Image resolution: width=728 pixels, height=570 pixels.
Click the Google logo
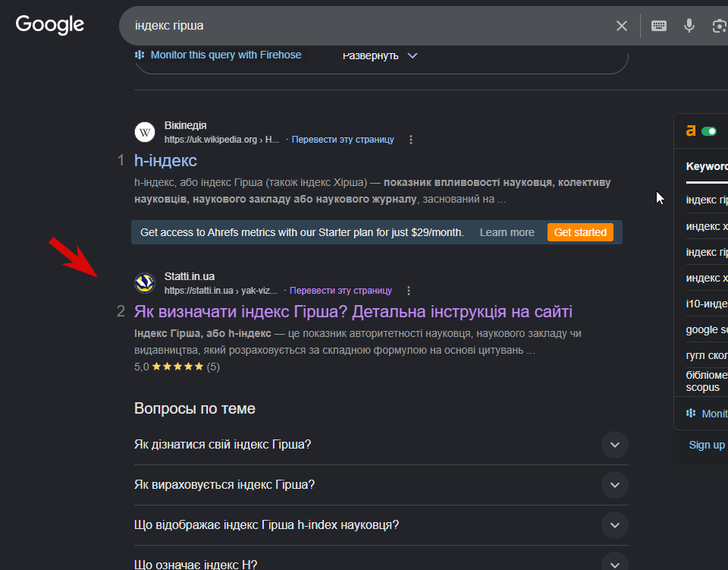(50, 24)
